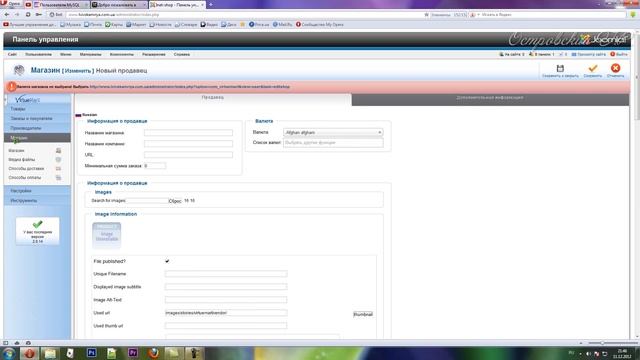Click the Image Unavailable placeholder thumbnail
Screen dimensions: 640x360
pos(107,235)
